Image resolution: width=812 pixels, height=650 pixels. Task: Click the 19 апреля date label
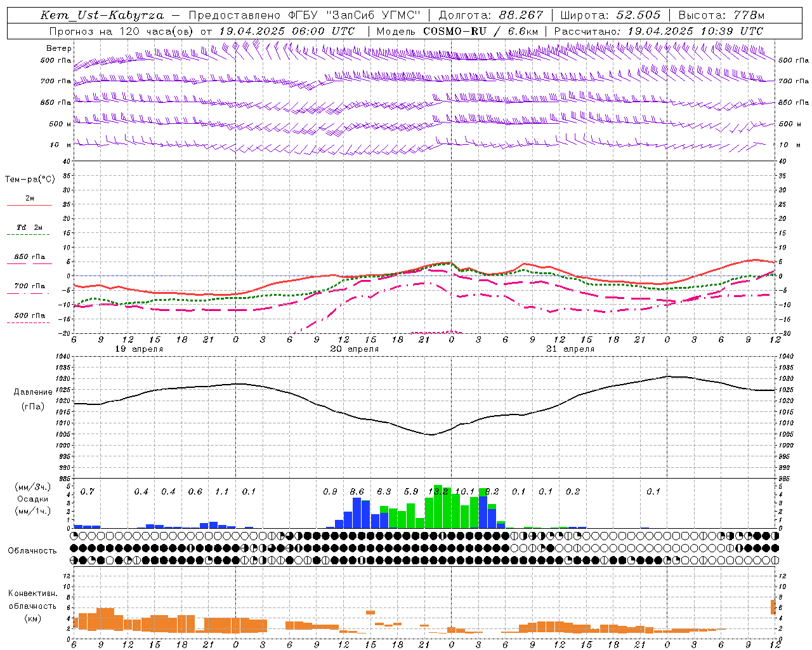click(x=139, y=349)
